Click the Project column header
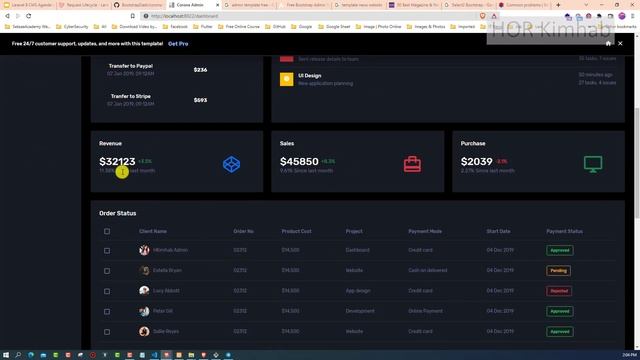This screenshot has width=640, height=360. pos(354,231)
